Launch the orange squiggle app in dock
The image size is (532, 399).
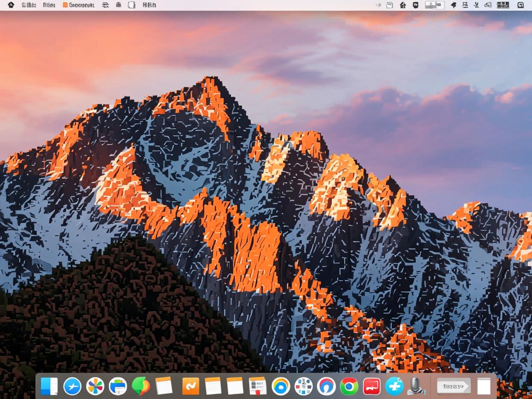[190, 386]
